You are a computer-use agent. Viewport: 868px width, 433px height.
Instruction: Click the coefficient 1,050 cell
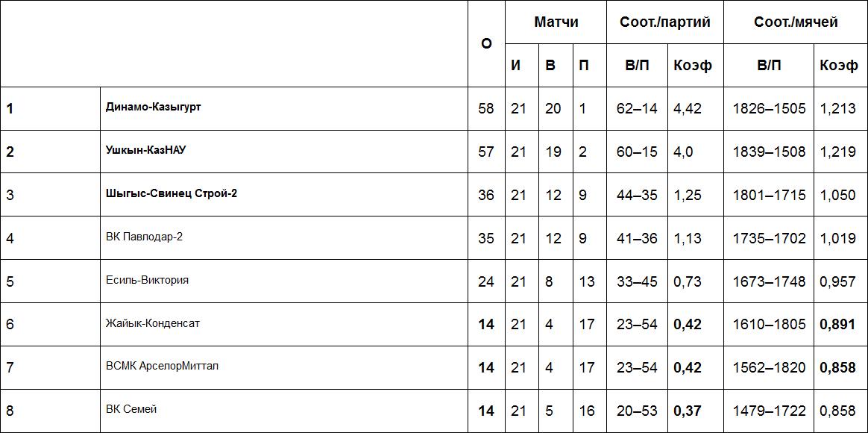[x=837, y=195]
